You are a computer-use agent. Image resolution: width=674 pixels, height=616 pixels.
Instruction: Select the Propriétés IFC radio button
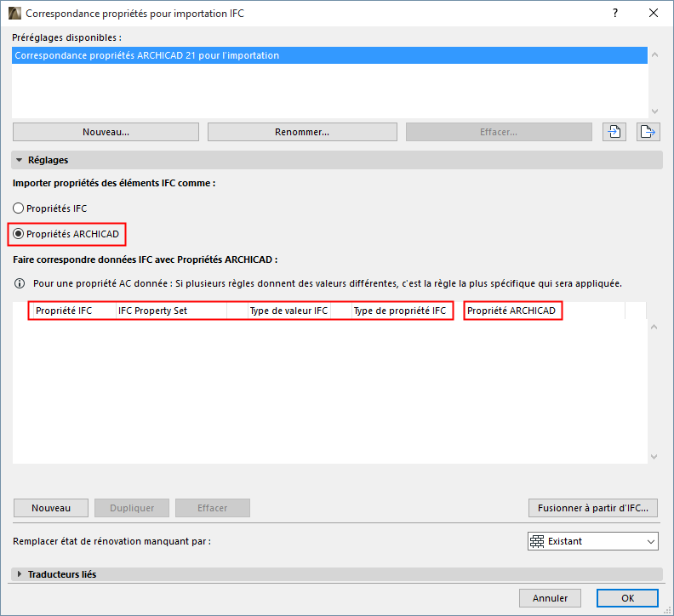point(18,208)
